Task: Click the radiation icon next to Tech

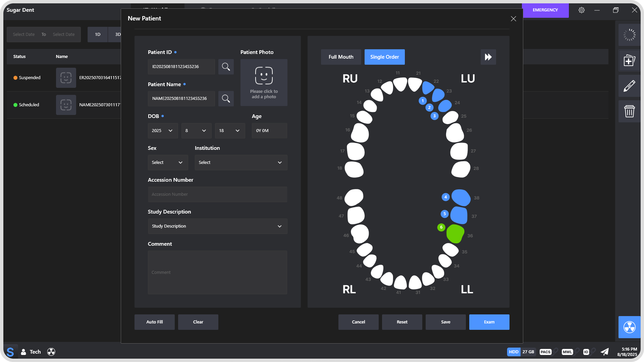Action: click(51, 352)
